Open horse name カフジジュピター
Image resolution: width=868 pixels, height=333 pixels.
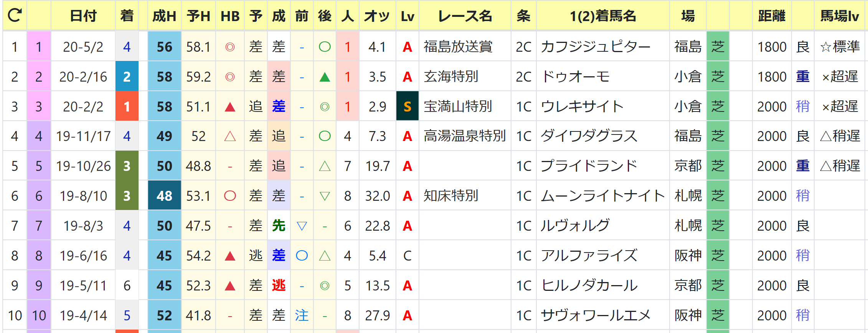point(596,47)
